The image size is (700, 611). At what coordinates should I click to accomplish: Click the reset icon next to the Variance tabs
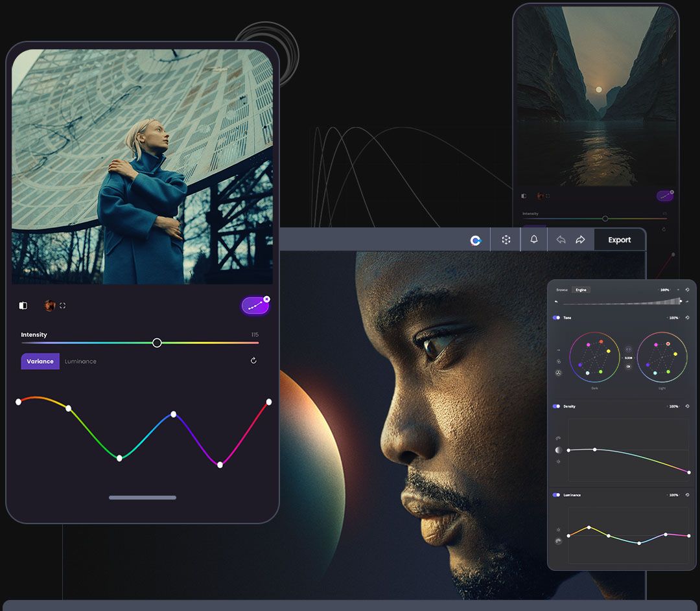coord(253,361)
